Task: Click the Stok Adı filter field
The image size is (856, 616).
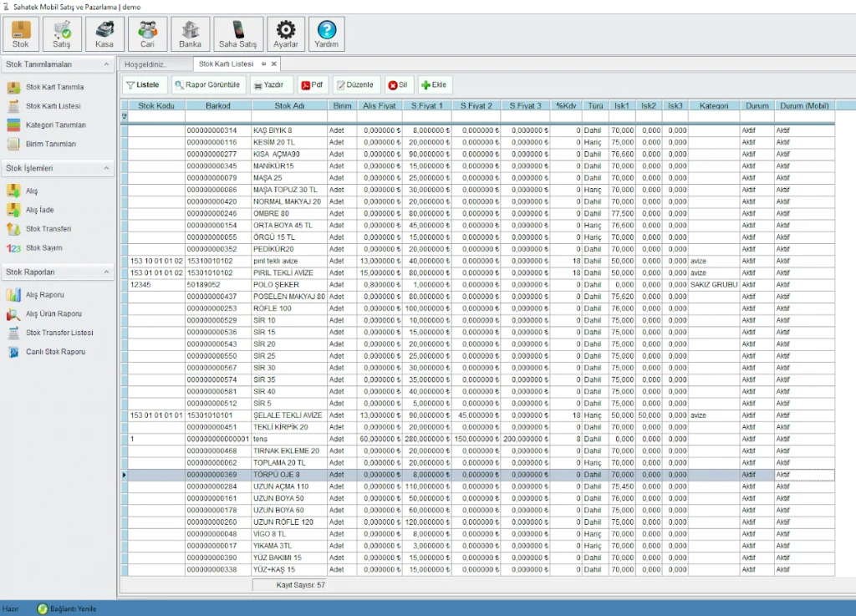Action: (x=289, y=117)
